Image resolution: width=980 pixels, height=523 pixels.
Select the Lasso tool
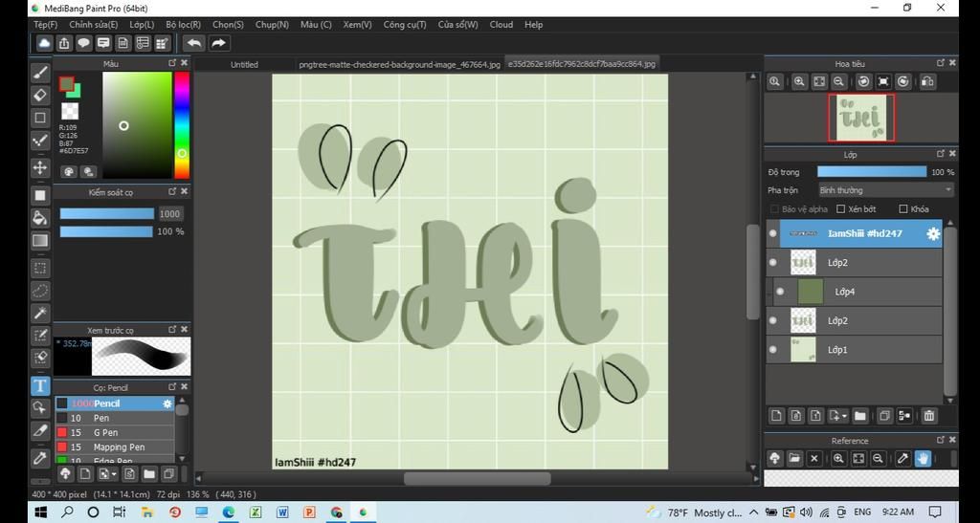point(40,291)
